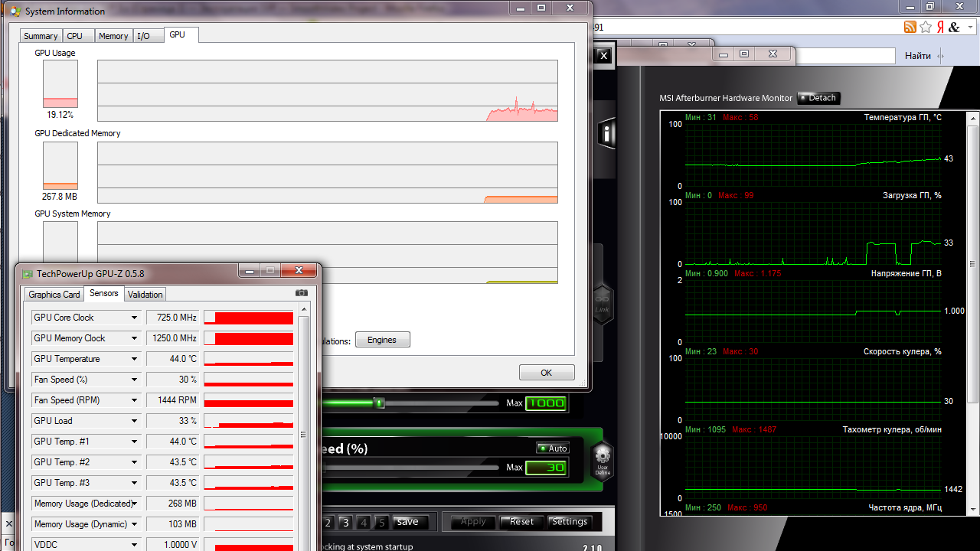Select profile slot 2
Viewport: 980px width, 551px height.
pos(328,522)
